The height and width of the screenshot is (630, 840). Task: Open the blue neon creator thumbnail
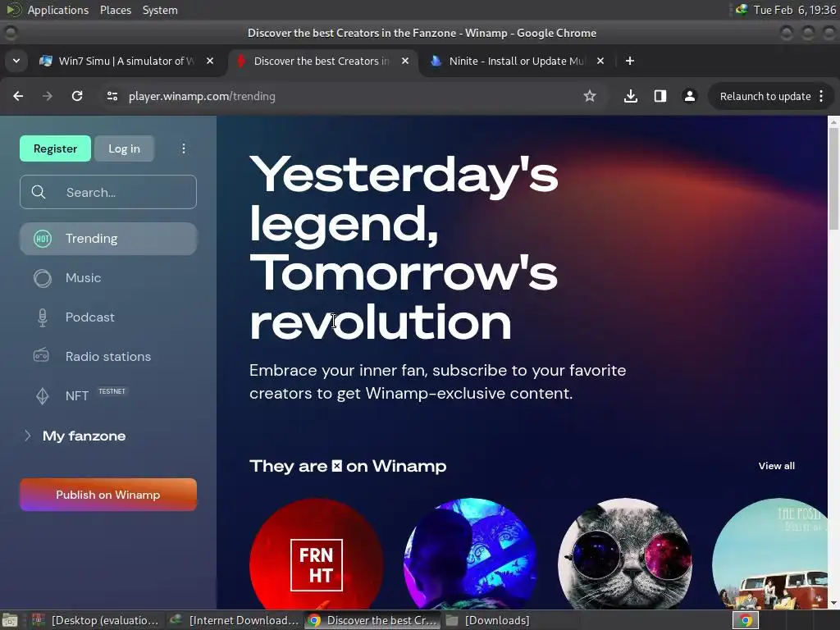(x=470, y=554)
